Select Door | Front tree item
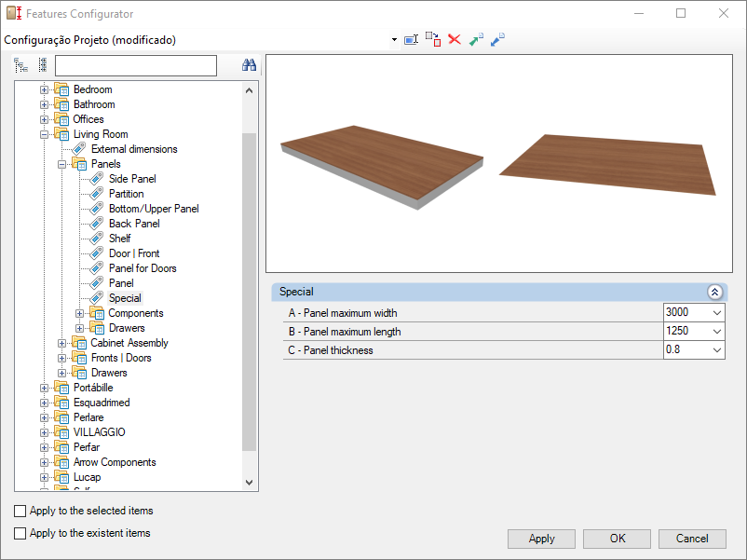This screenshot has width=747, height=560. click(134, 253)
